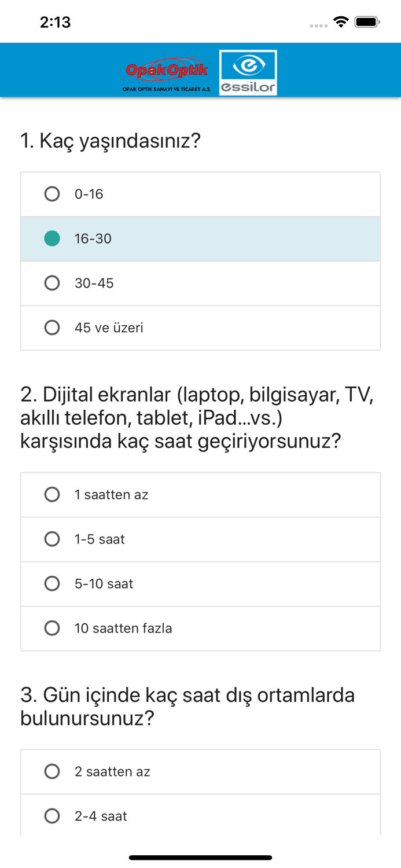Choose the "2-4 saat" option

tap(52, 816)
